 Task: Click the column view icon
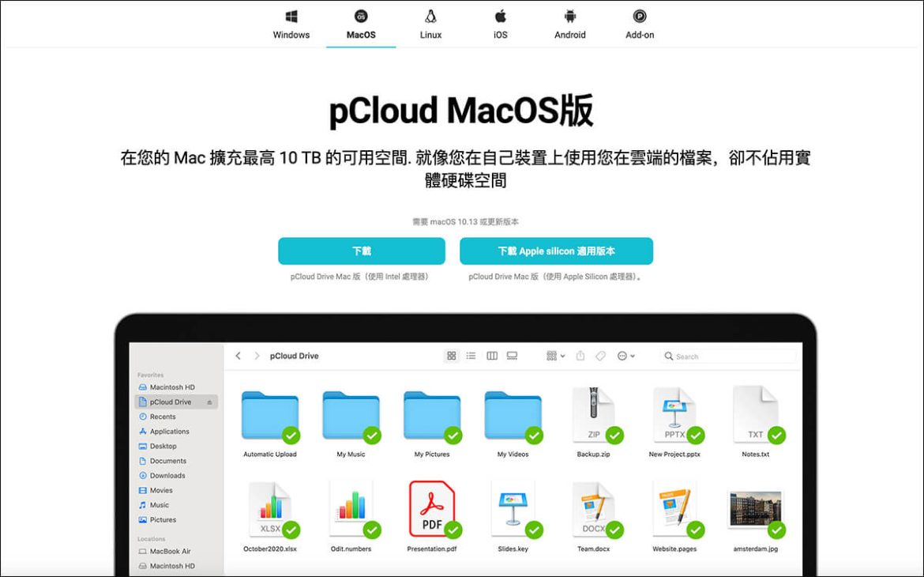492,356
